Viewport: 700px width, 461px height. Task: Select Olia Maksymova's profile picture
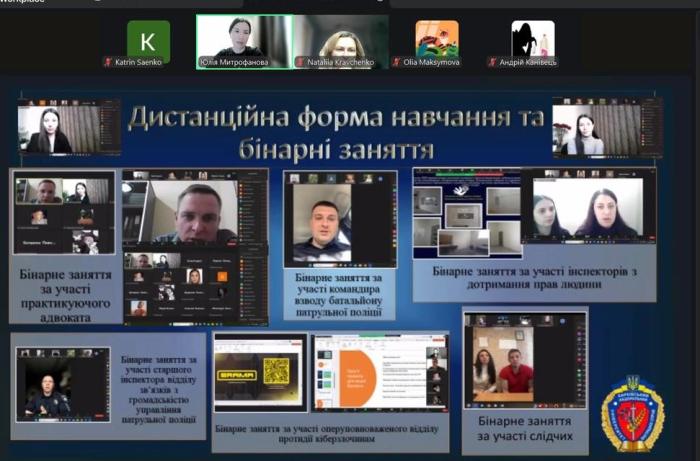coord(437,39)
